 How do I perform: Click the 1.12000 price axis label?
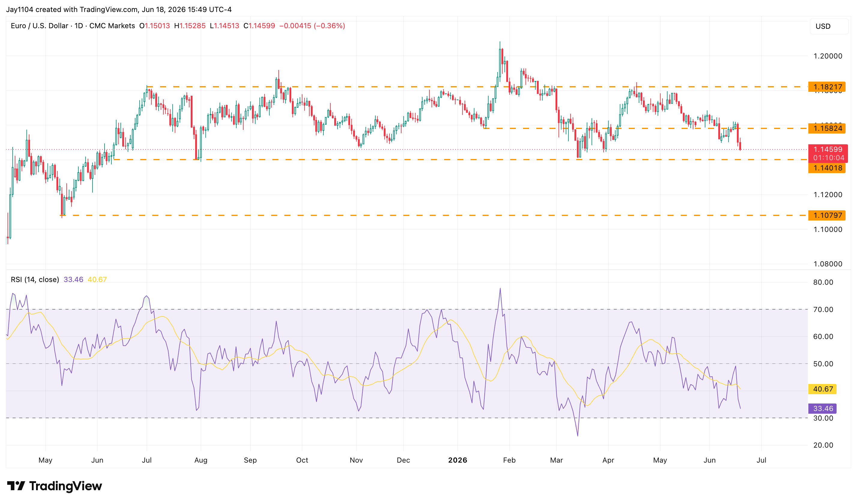(828, 195)
